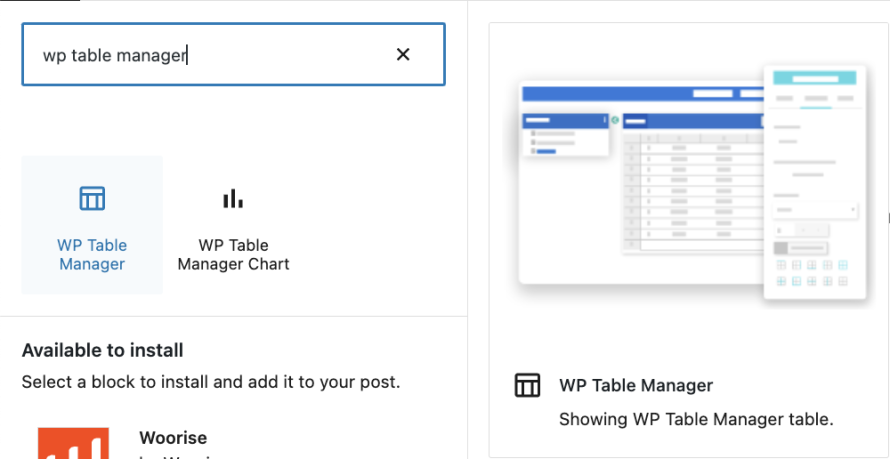Click the "WP Table Manager Chart" block label
890x459 pixels.
[x=233, y=254]
